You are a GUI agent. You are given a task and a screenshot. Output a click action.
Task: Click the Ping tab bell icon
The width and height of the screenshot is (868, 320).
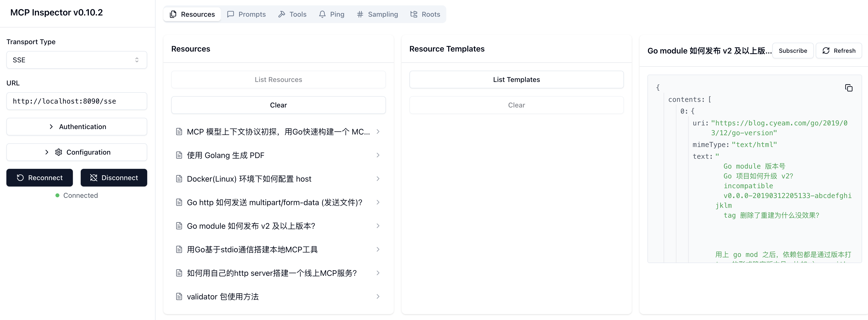pyautogui.click(x=322, y=14)
